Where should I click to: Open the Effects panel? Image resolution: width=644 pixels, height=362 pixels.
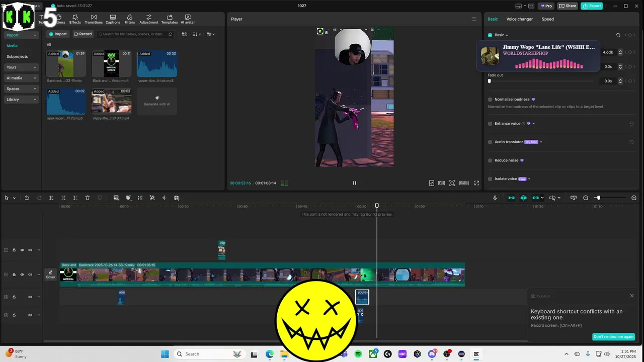[75, 19]
